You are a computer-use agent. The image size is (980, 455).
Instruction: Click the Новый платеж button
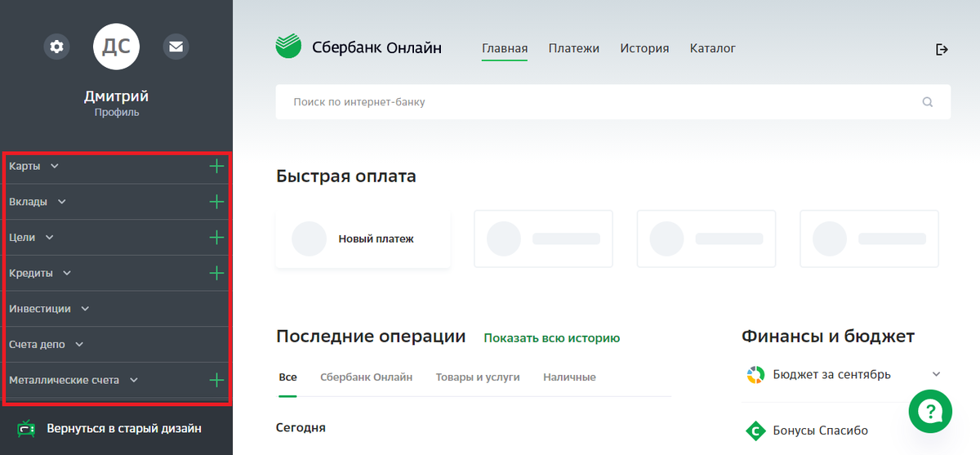click(363, 239)
